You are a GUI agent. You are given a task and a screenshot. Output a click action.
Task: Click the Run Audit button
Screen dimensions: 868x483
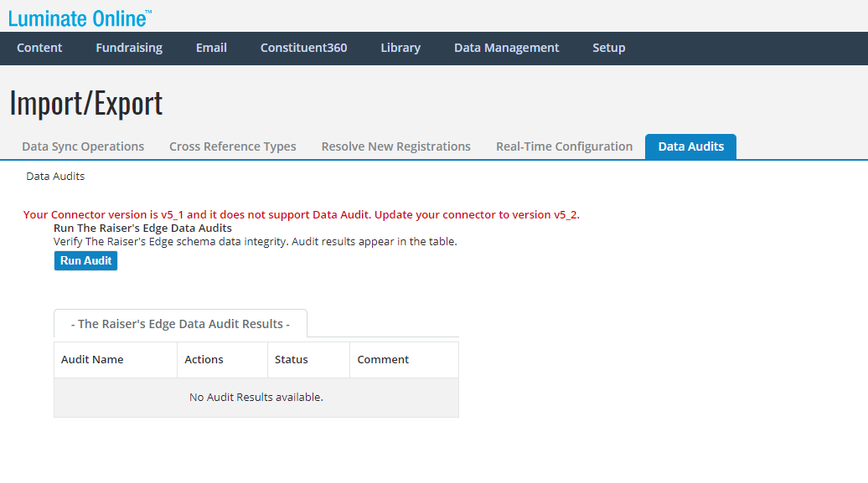[x=85, y=260]
